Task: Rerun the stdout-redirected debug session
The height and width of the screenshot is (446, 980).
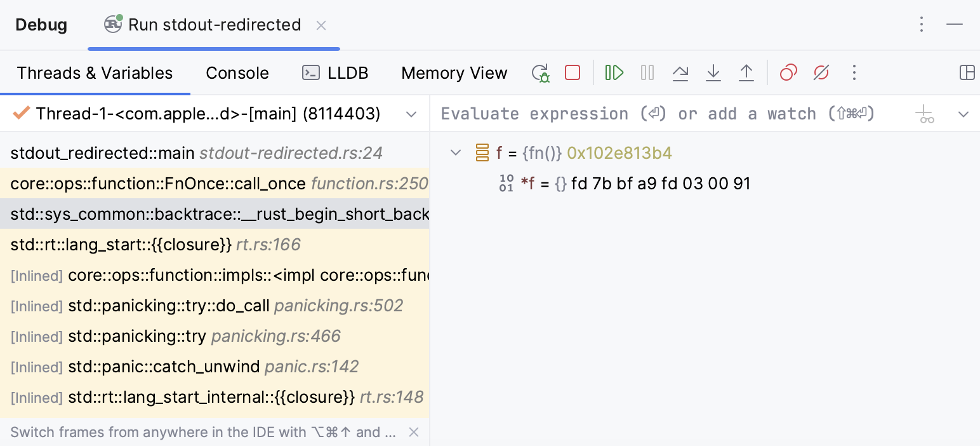Action: coord(540,72)
